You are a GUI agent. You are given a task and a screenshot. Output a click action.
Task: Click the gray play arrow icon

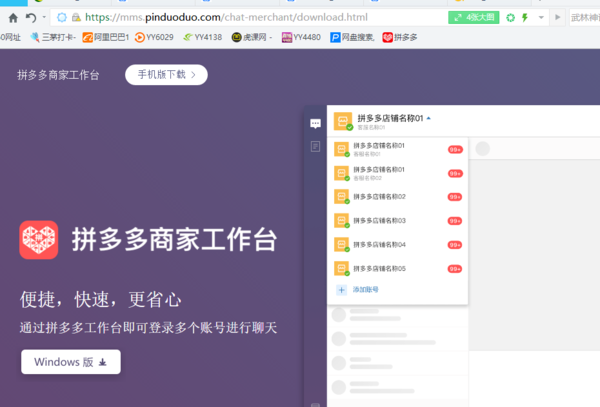[x=558, y=17]
